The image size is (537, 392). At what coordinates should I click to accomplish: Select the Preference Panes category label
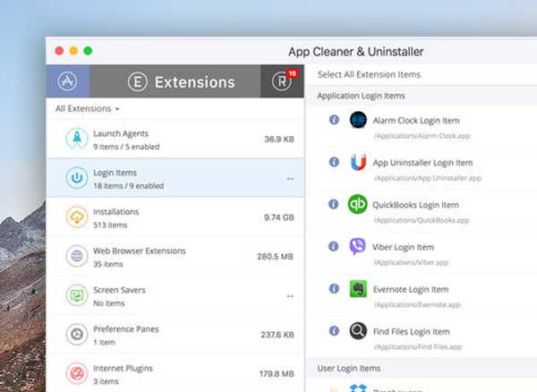point(126,329)
